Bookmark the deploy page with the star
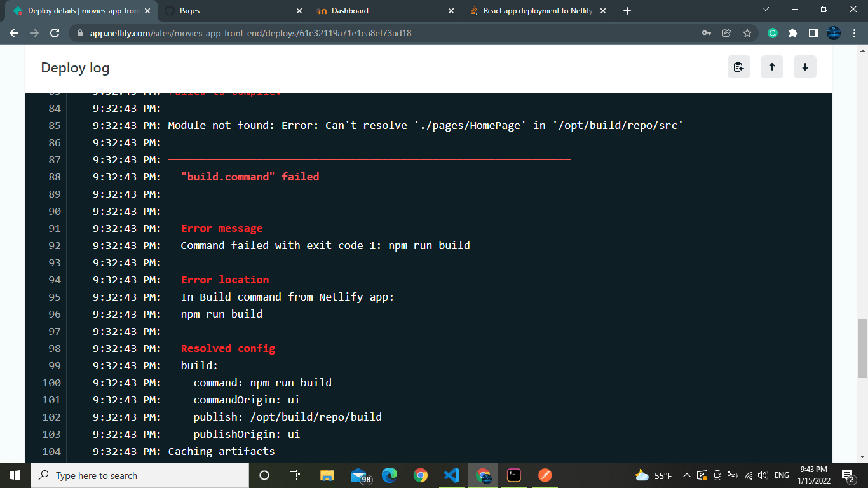868x488 pixels. (x=747, y=32)
